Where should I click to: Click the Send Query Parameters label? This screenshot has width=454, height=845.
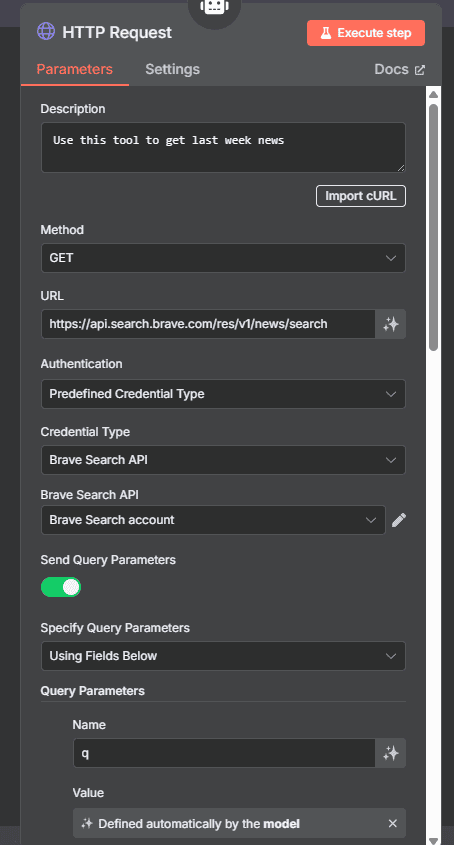pyautogui.click(x=108, y=560)
